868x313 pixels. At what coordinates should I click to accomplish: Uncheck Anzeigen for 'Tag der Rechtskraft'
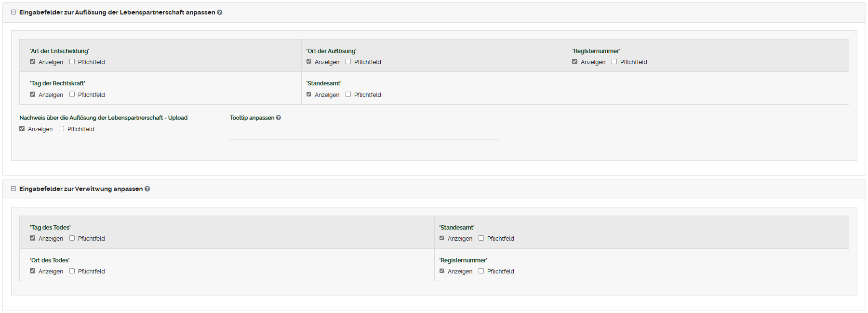click(x=33, y=95)
